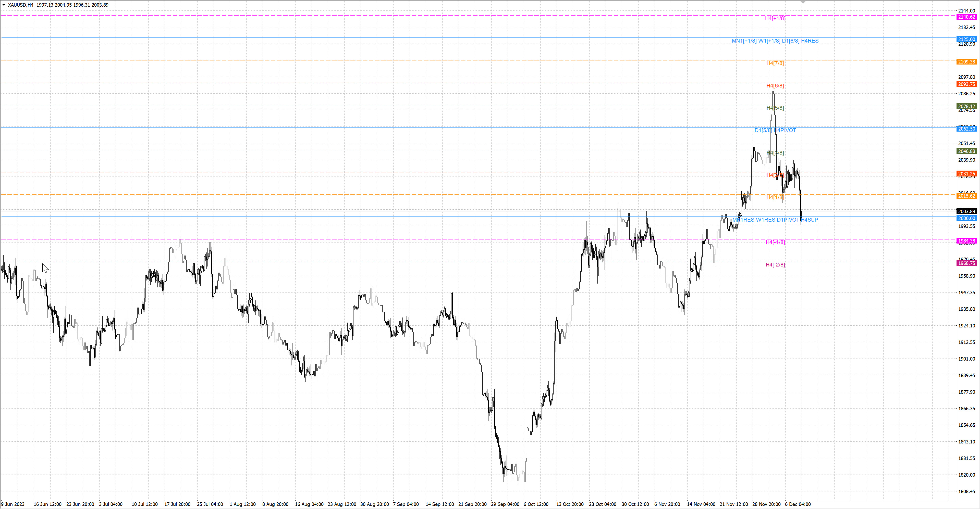Click the XAUUSD,H4 chart title text
Screen dimensions: 980x509
20,5
